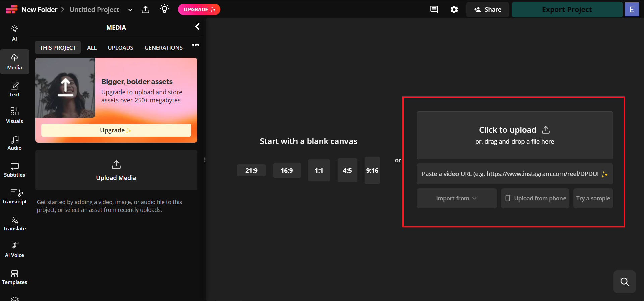Choose the 16:9 canvas ratio
Viewport: 644px width, 301px height.
pyautogui.click(x=287, y=170)
